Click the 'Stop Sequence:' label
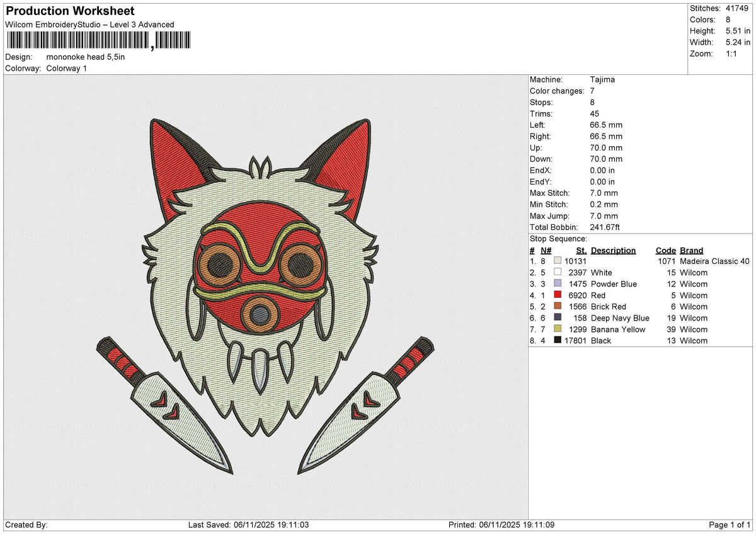Image resolution: width=756 pixels, height=534 pixels. (558, 239)
